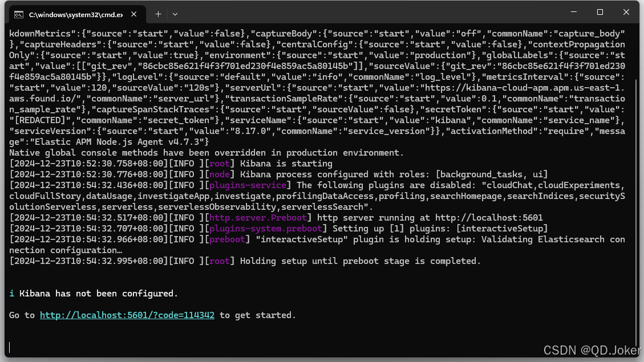Image resolution: width=644 pixels, height=362 pixels.
Task: Close the cmd.exe terminal tab
Action: pyautogui.click(x=134, y=14)
